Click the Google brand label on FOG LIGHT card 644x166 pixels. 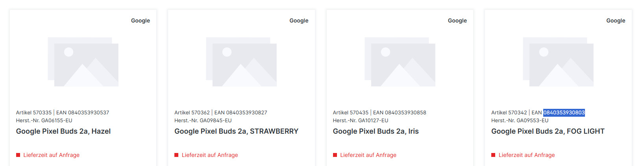616,21
